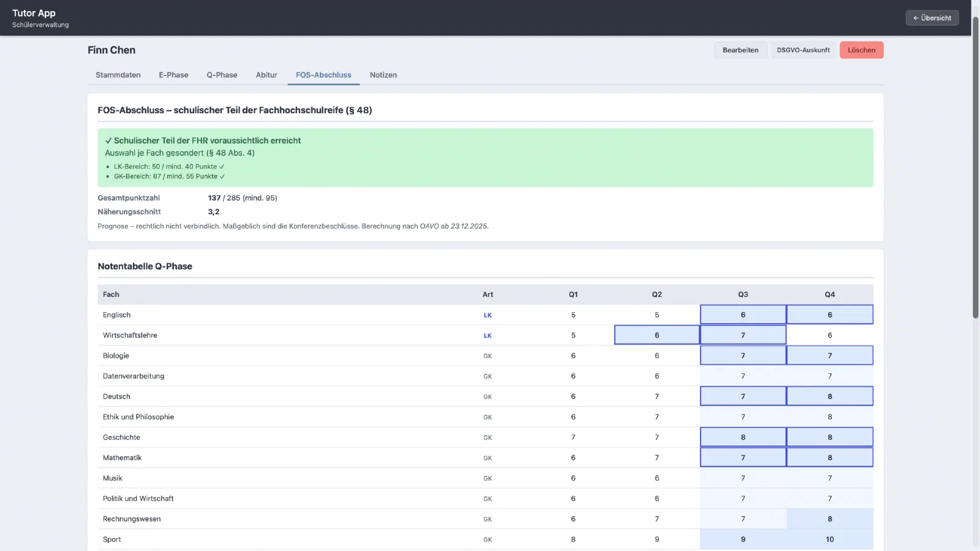This screenshot has width=980, height=551.
Task: Select the Q-Phase tab
Action: 222,75
